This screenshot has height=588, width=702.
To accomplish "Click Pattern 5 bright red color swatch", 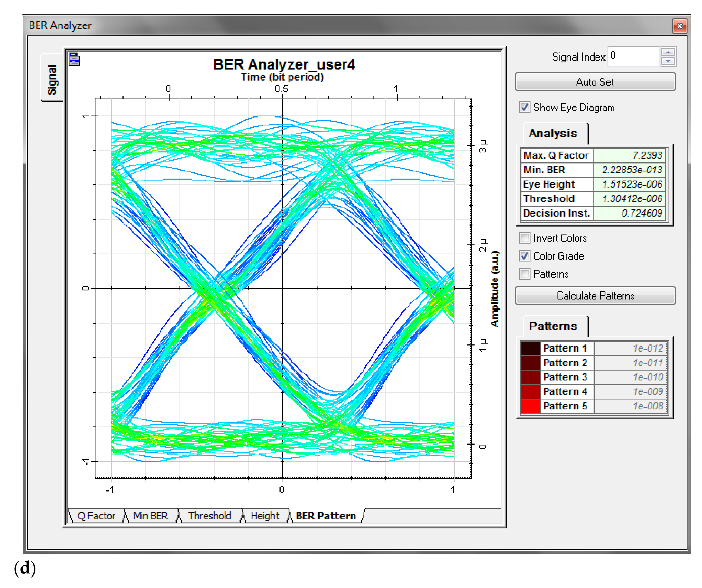I will (530, 406).
